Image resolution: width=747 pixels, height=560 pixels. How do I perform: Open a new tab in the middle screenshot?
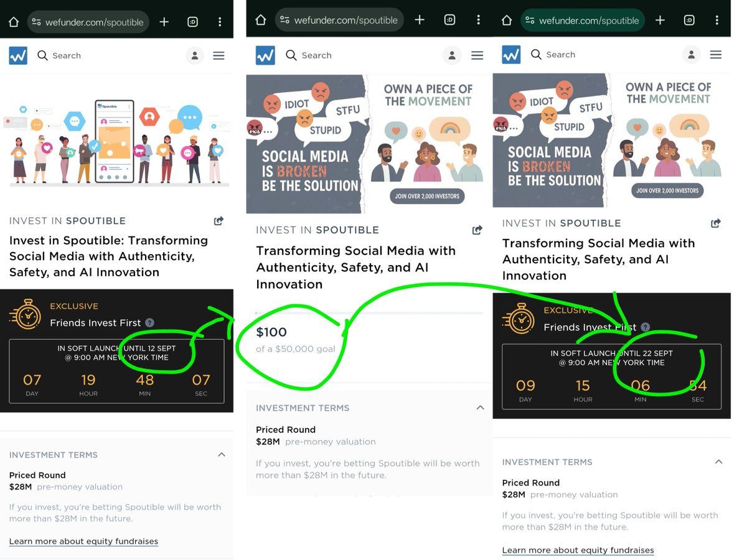(420, 20)
